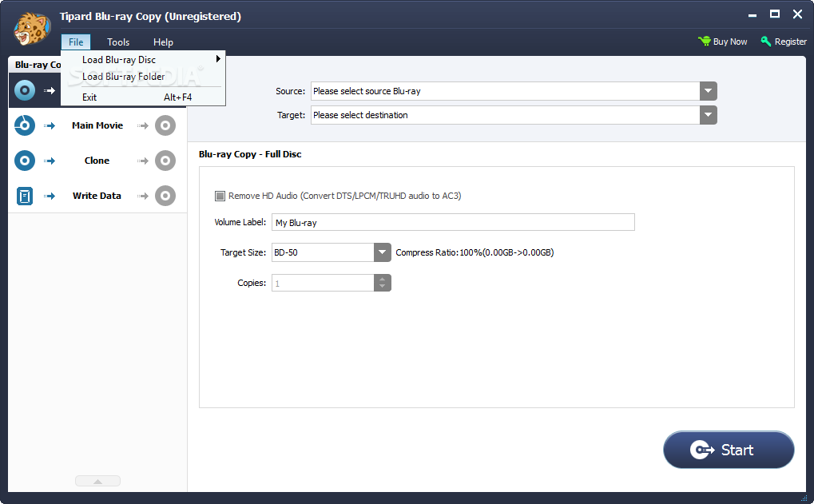The height and width of the screenshot is (504, 814).
Task: Click the Clone target disc icon
Action: tap(165, 161)
